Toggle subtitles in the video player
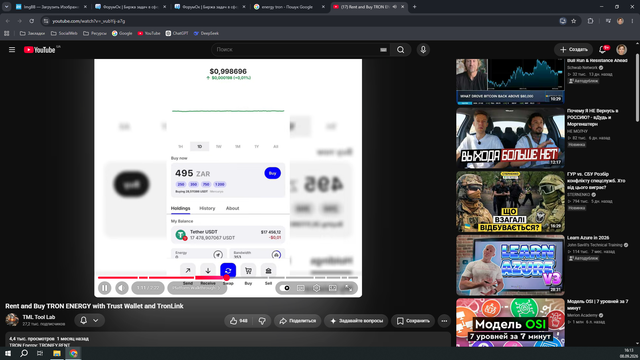 tap(301, 288)
